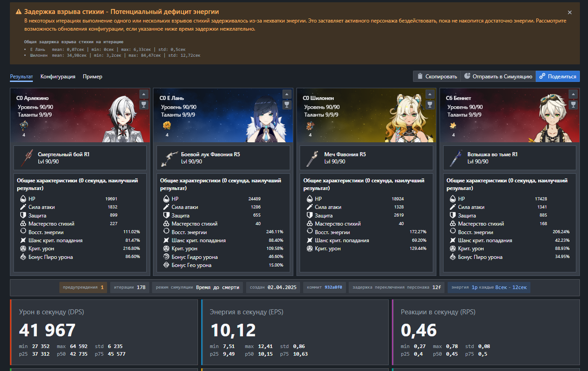
Task: Collapse the Беннет card with up arrow
Action: click(x=573, y=94)
